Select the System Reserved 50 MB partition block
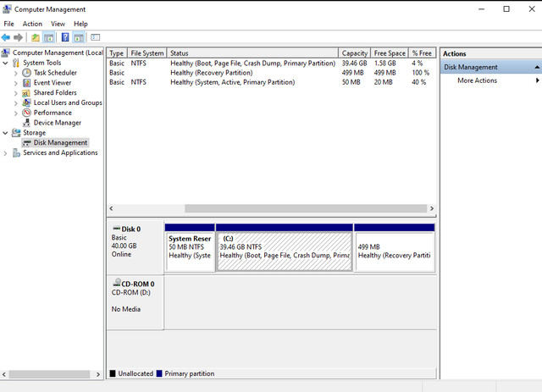 [190, 247]
